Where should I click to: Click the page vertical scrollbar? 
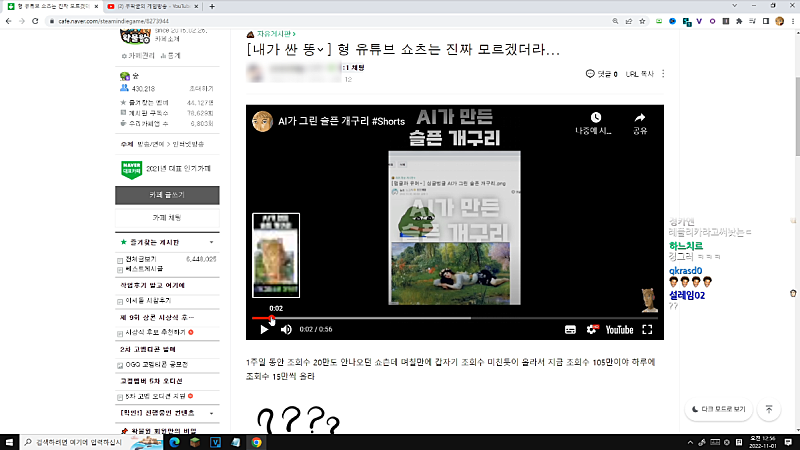click(796, 117)
